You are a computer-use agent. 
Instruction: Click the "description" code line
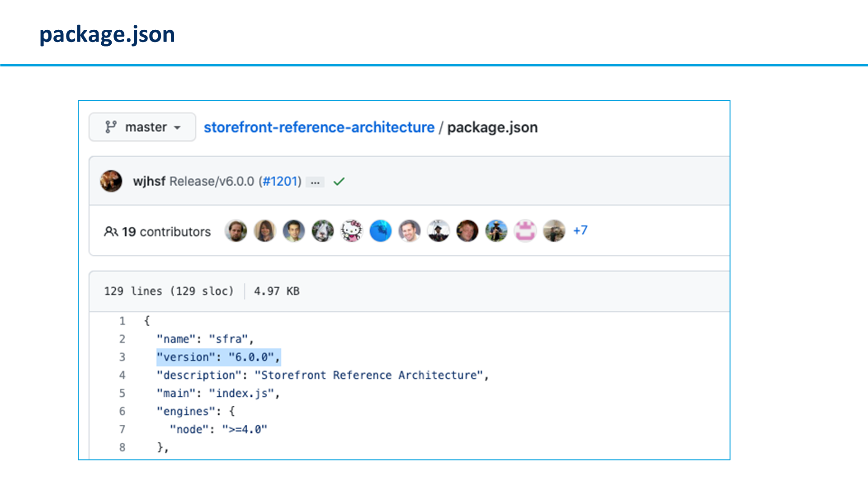(323, 375)
